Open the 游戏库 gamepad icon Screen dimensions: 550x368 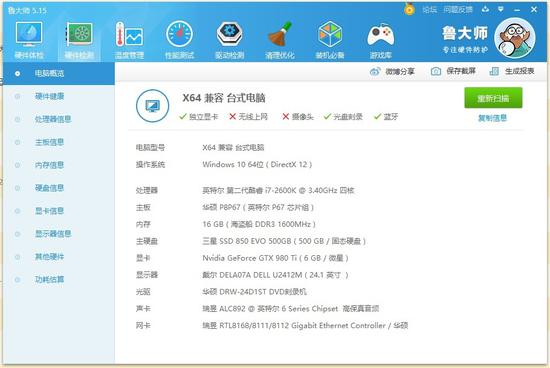point(380,39)
